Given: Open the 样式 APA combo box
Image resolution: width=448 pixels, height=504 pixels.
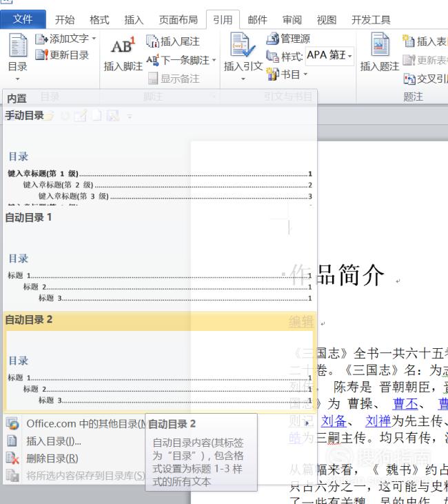Looking at the screenshot, I should coord(329,56).
